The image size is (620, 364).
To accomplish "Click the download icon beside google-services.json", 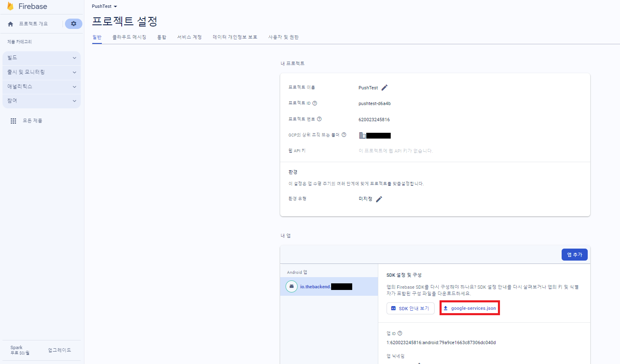I will coord(446,308).
